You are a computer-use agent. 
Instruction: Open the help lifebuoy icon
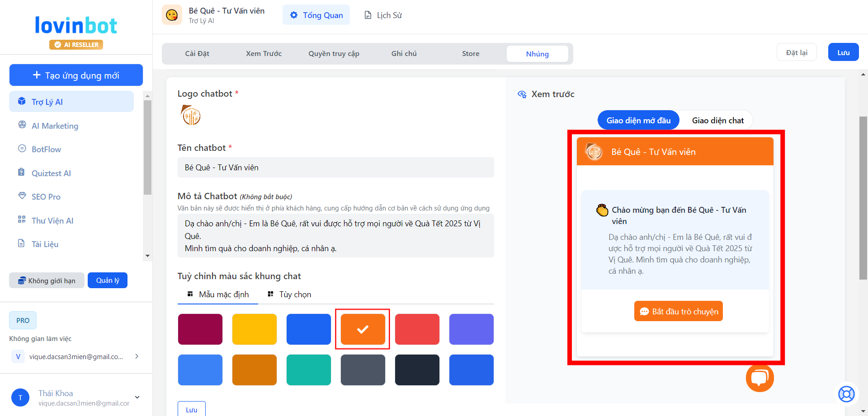point(846,394)
